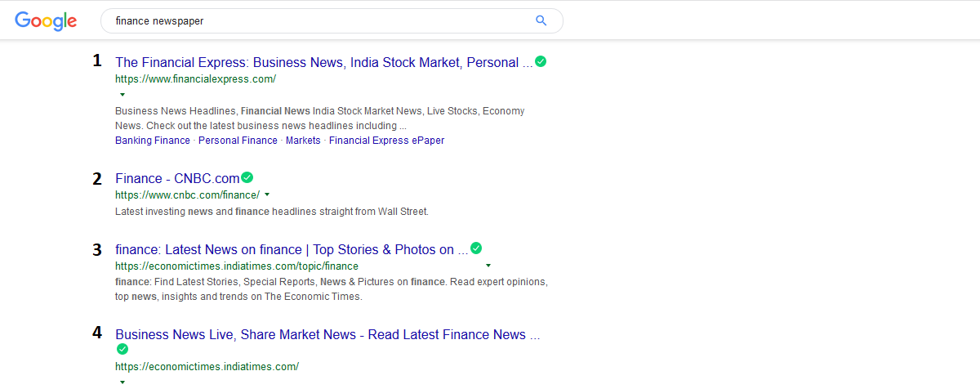Open the Banking Finance sitelink
This screenshot has width=980, height=389.
[153, 141]
